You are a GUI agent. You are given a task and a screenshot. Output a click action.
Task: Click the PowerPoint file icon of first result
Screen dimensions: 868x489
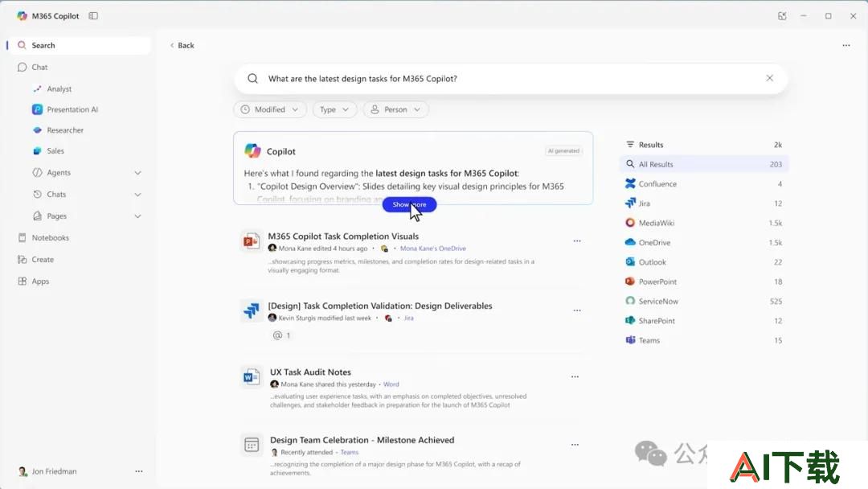(x=252, y=241)
